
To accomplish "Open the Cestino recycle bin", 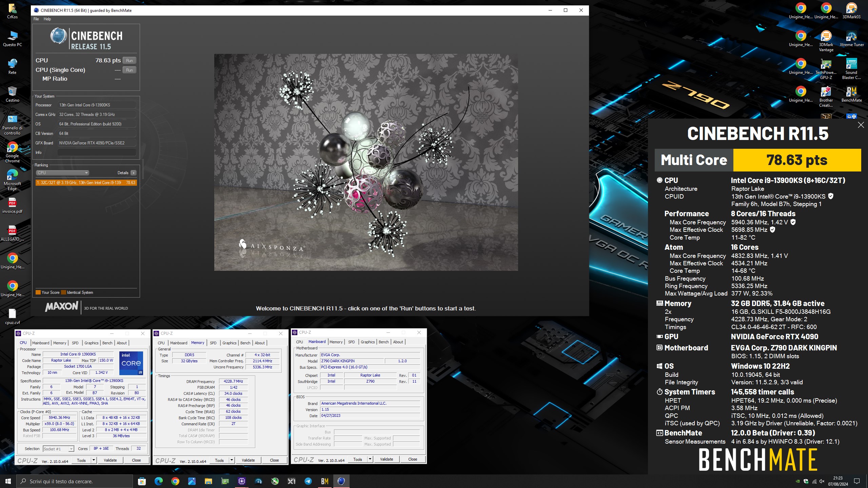I will (x=13, y=94).
